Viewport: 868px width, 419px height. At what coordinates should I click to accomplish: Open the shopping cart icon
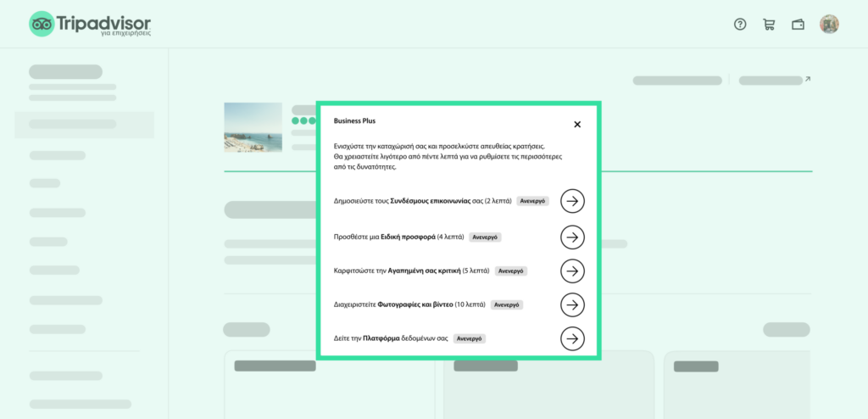click(769, 25)
